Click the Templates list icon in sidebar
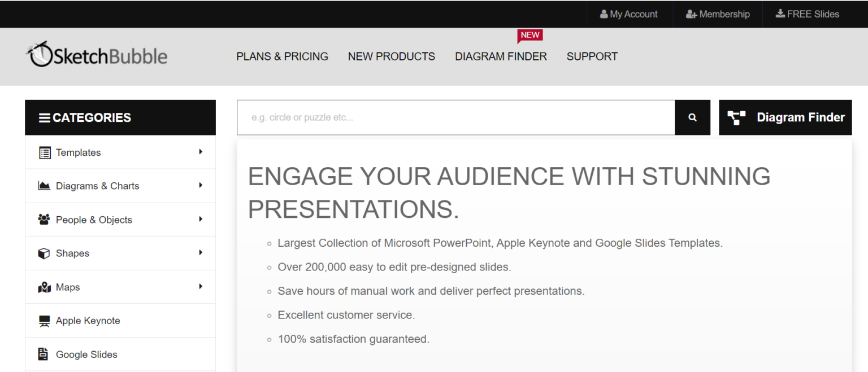868x372 pixels. (x=44, y=152)
